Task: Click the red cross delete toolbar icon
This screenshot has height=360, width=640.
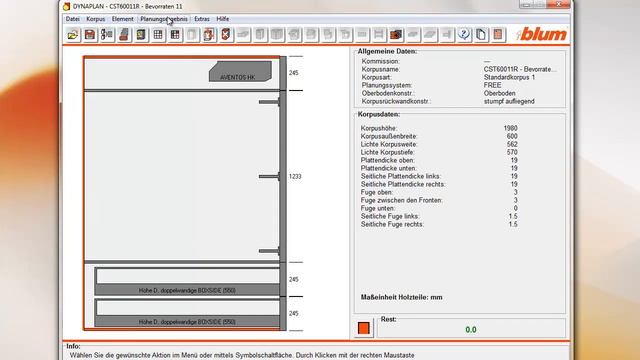Action: [226, 35]
